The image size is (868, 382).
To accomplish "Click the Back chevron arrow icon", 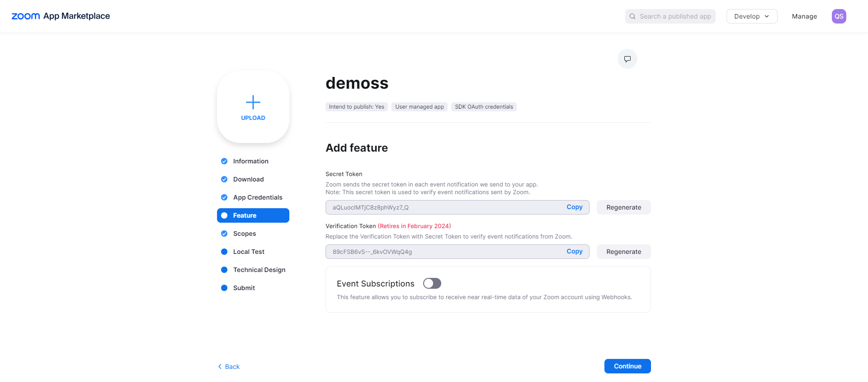I will pos(220,367).
